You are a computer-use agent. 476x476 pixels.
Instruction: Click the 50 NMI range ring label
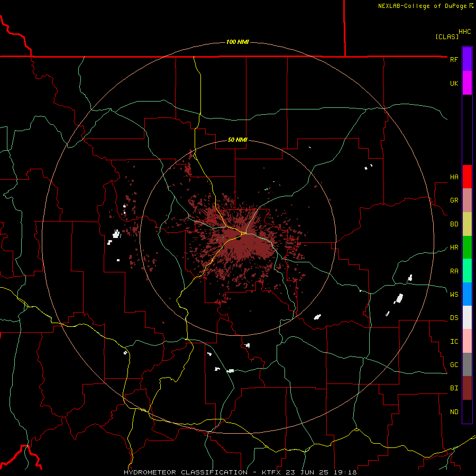point(237,140)
